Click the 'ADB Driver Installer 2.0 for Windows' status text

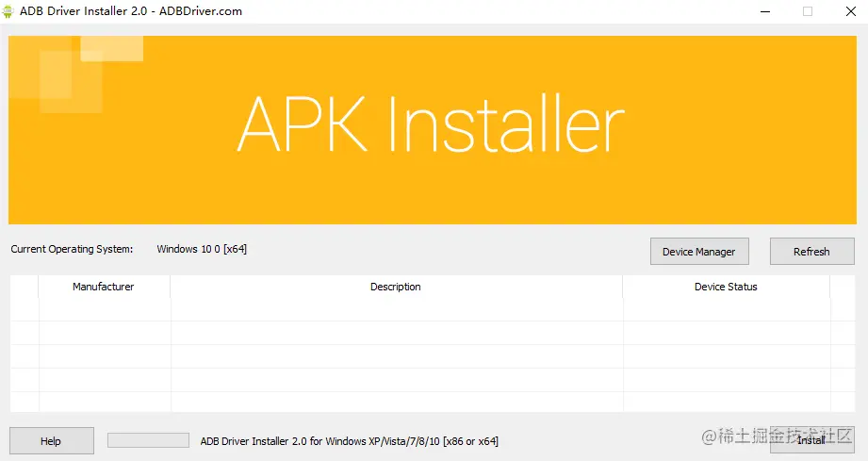pyautogui.click(x=350, y=441)
